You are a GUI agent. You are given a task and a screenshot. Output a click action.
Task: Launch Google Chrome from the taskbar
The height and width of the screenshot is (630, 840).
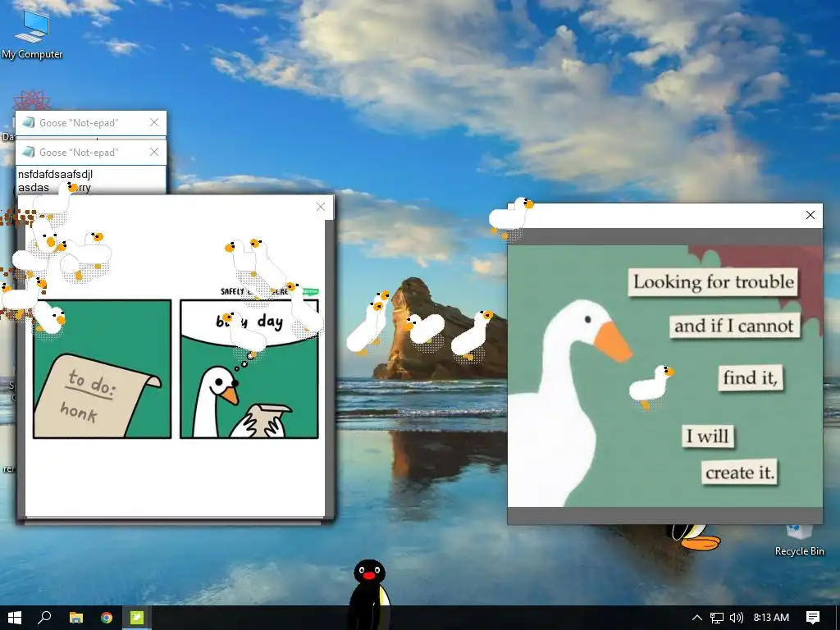pos(107,618)
